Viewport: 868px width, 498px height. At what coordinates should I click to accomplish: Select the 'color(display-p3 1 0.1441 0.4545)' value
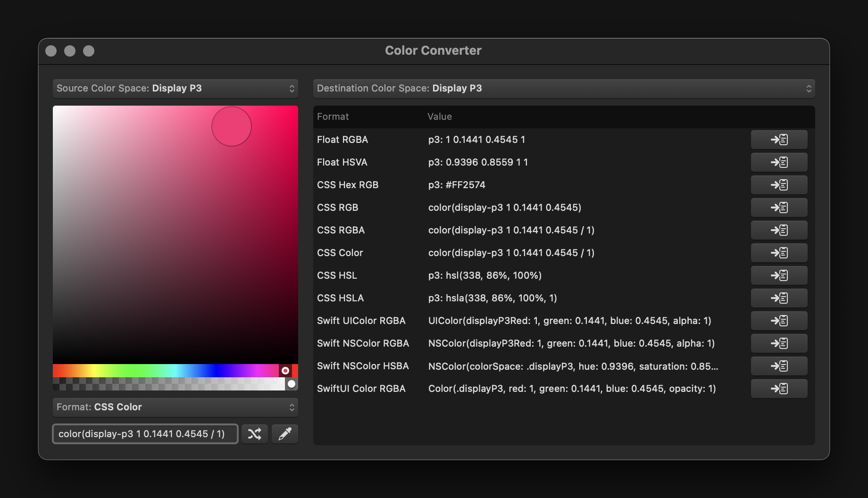click(x=505, y=207)
